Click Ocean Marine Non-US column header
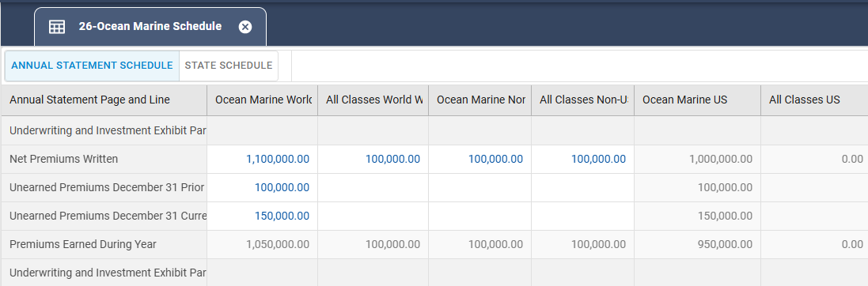 [x=480, y=100]
